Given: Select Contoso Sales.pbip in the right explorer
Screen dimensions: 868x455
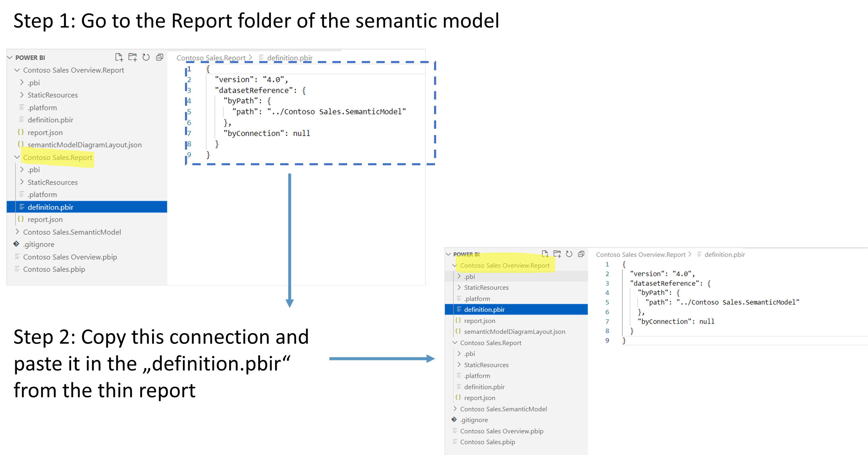Looking at the screenshot, I should tap(487, 442).
